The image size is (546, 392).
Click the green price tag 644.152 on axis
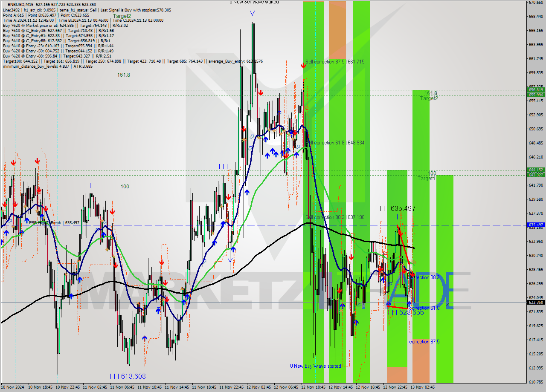[x=536, y=170]
